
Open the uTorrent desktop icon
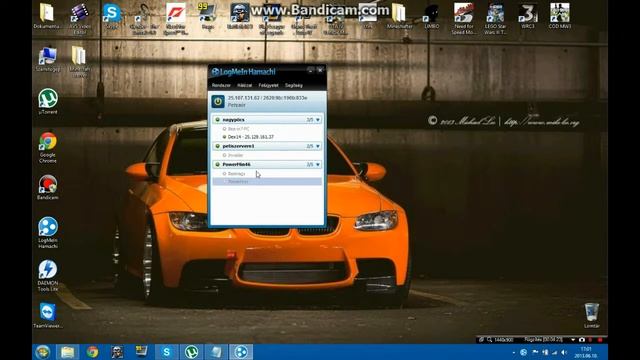(x=48, y=101)
